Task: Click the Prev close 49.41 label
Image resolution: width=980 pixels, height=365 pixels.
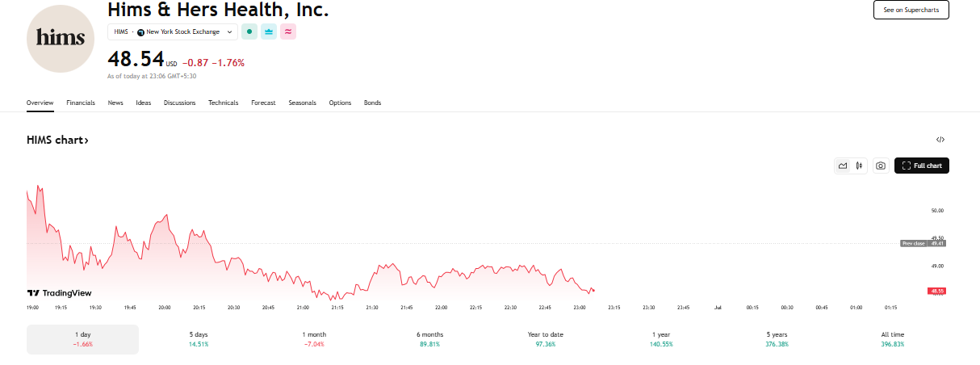Action: coord(923,243)
